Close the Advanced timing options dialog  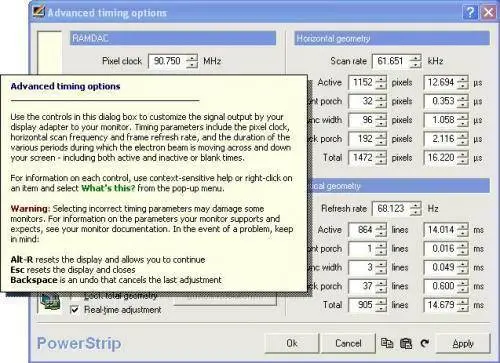tap(488, 13)
